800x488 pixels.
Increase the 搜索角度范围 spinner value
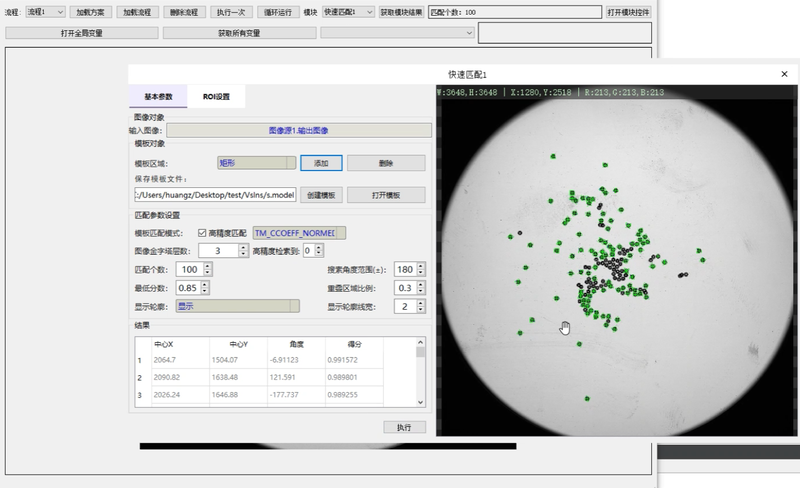pos(422,266)
